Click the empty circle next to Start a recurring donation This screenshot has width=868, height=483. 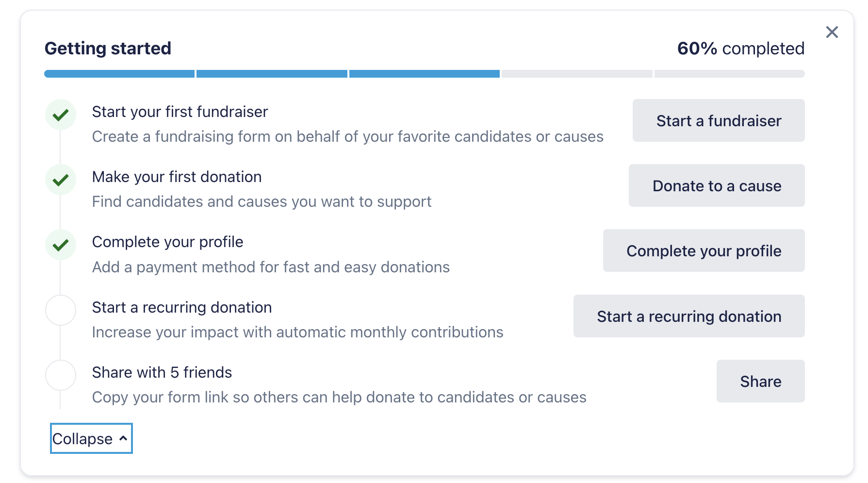click(60, 310)
